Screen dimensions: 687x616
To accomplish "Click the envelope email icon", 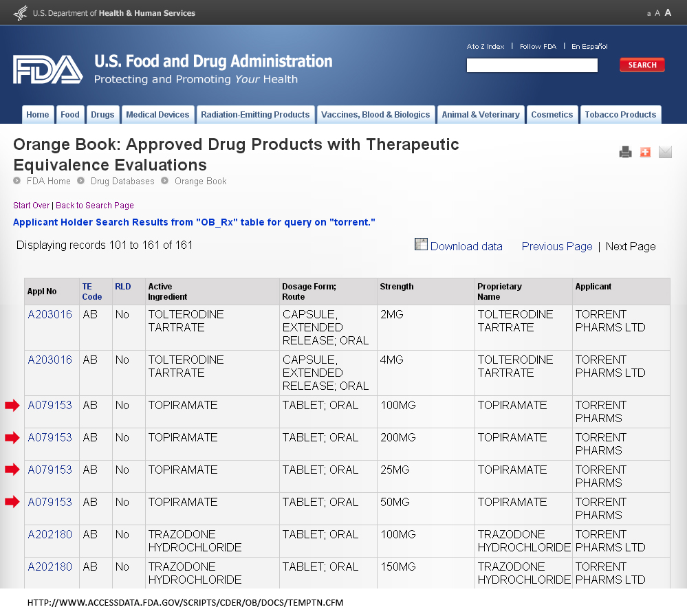I will (665, 152).
